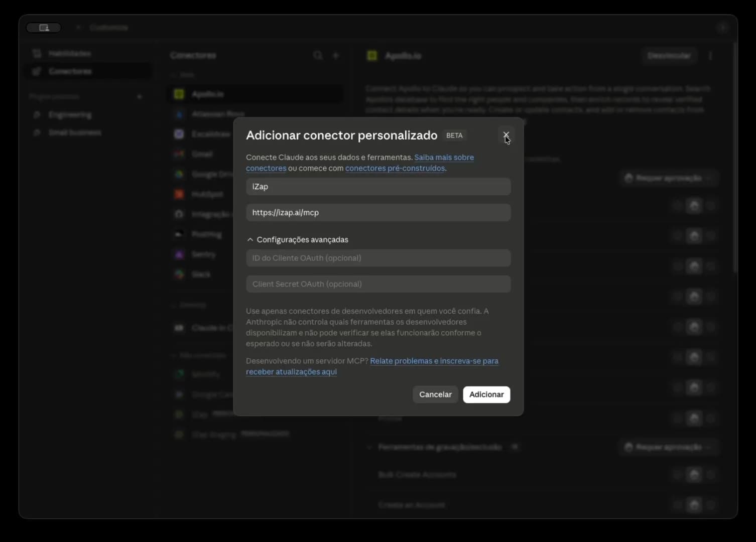Click the connector name field containing iZap
756x542 pixels.
click(379, 187)
